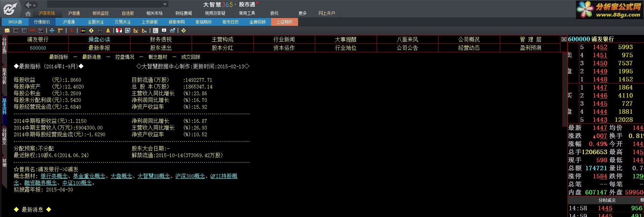Click the red figure toolbar icon
The height and width of the screenshot is (217, 644).
tap(71, 31)
